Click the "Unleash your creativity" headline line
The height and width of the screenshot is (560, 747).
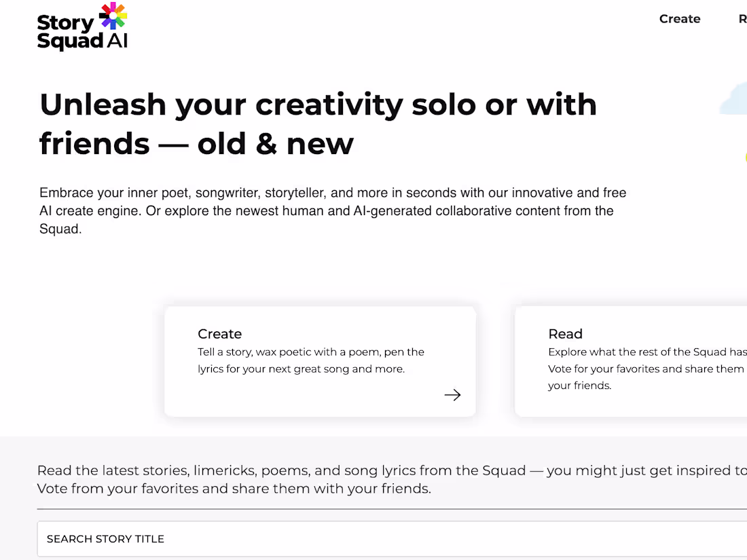click(318, 105)
